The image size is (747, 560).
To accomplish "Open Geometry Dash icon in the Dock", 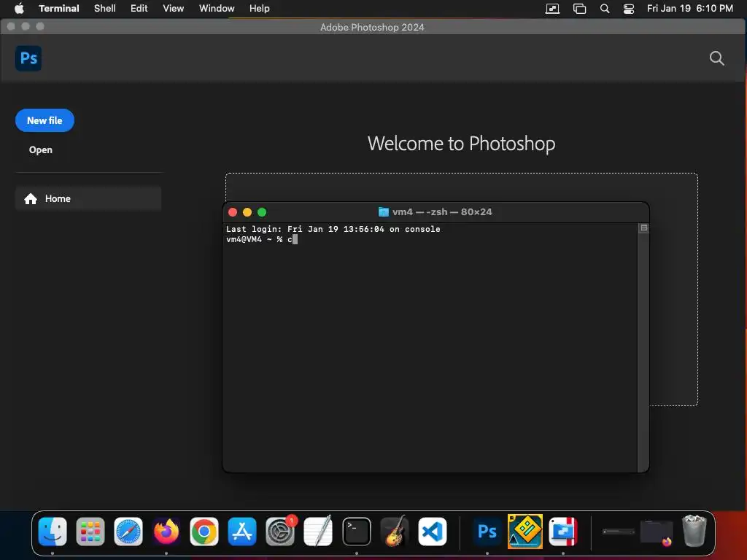I will [x=525, y=532].
